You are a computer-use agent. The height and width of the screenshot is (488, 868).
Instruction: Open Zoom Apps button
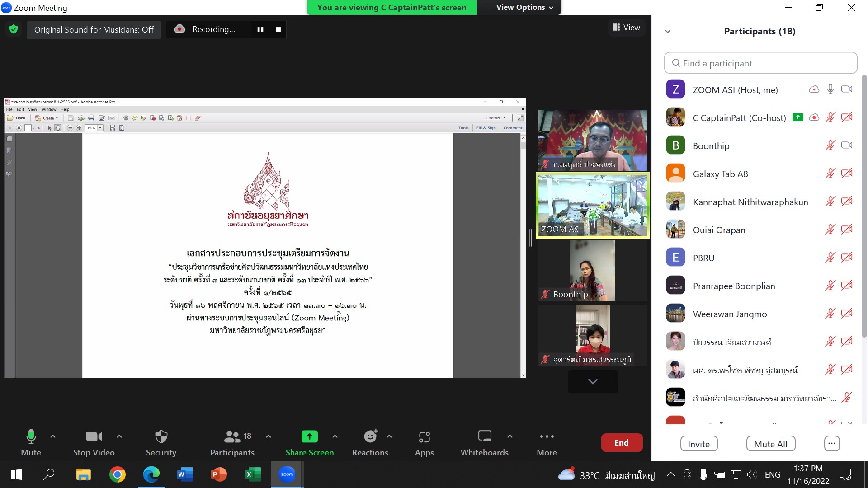(x=425, y=443)
